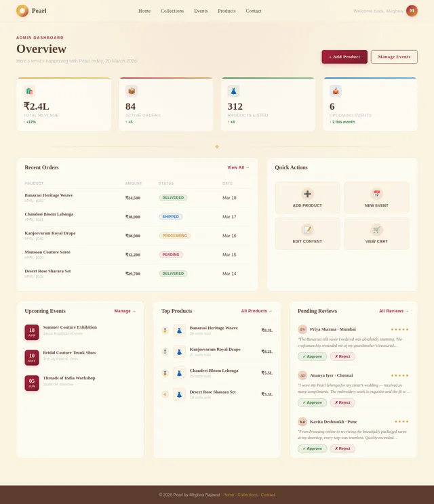
Task: Click the 18 APR date badge
Action: tap(32, 332)
